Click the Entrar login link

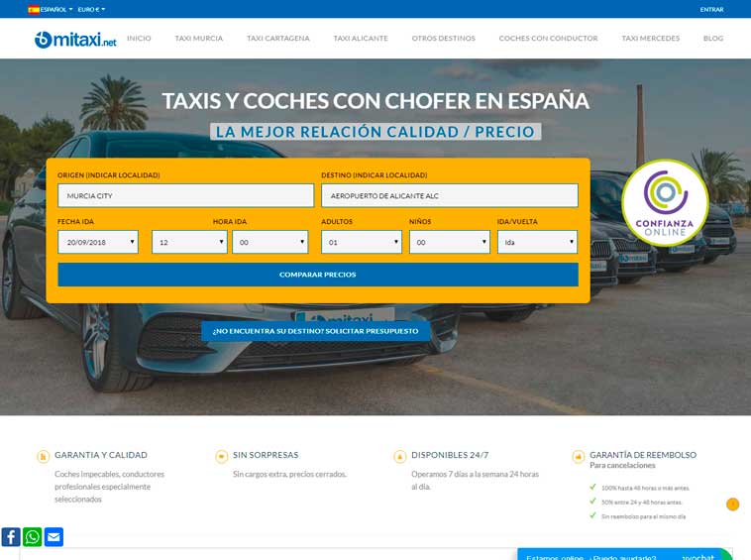pyautogui.click(x=711, y=9)
